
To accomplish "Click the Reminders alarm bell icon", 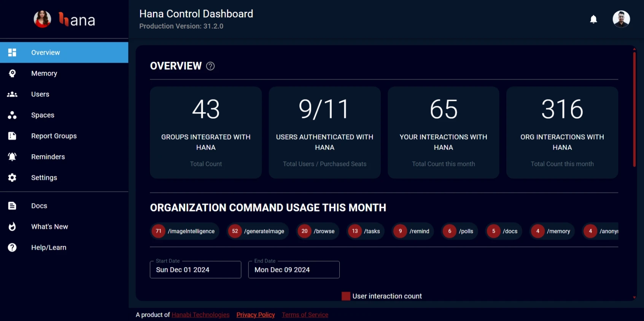I will click(x=12, y=157).
